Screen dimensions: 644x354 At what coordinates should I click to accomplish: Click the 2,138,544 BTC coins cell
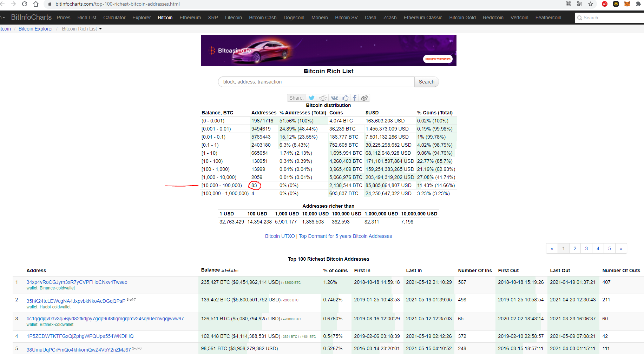[346, 185]
